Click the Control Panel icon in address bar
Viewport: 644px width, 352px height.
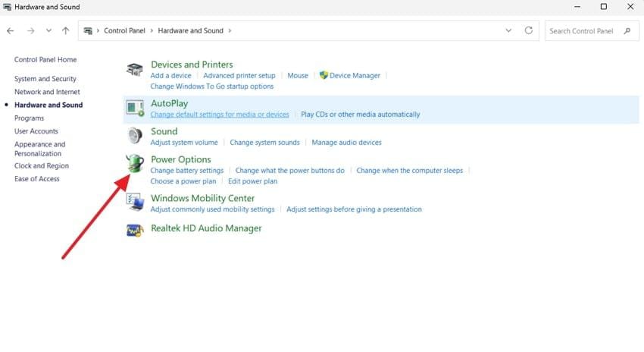[88, 31]
